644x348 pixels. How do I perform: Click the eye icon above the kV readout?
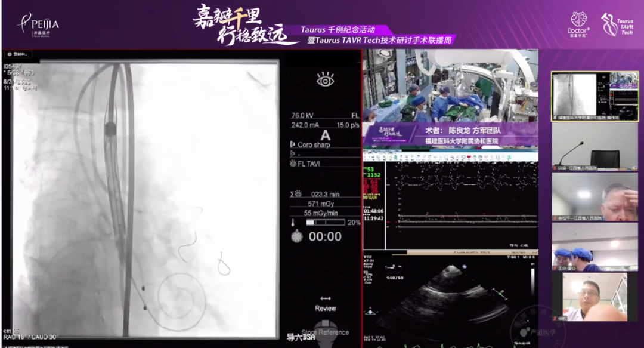tap(325, 79)
